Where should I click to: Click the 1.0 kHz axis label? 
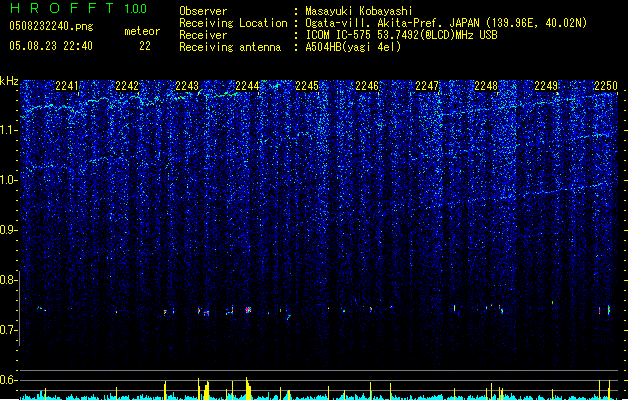[x=9, y=180]
